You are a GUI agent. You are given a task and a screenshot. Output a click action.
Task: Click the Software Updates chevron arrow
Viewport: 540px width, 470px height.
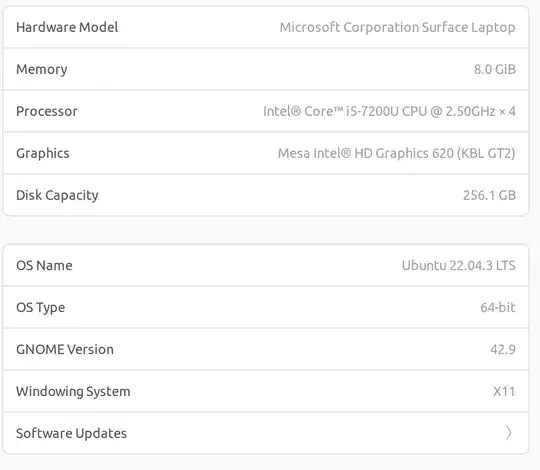coord(509,433)
